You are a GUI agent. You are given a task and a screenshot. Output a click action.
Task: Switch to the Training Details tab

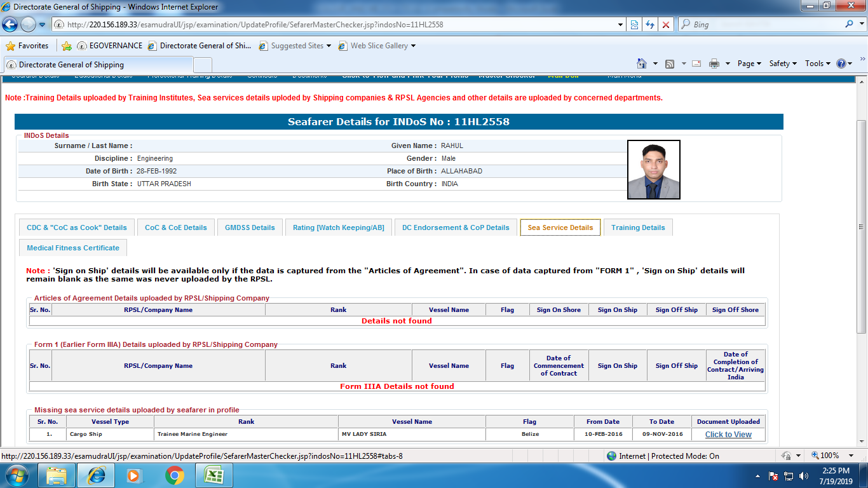tap(638, 227)
